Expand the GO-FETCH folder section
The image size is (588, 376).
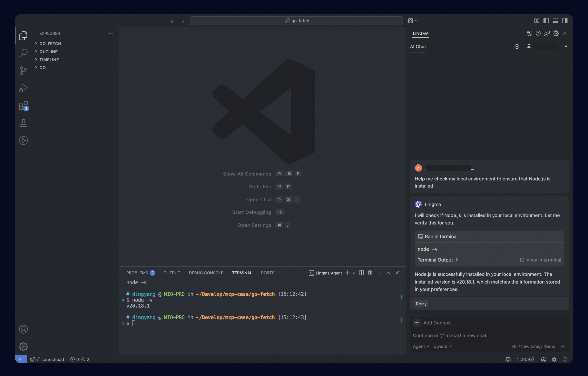(x=50, y=44)
